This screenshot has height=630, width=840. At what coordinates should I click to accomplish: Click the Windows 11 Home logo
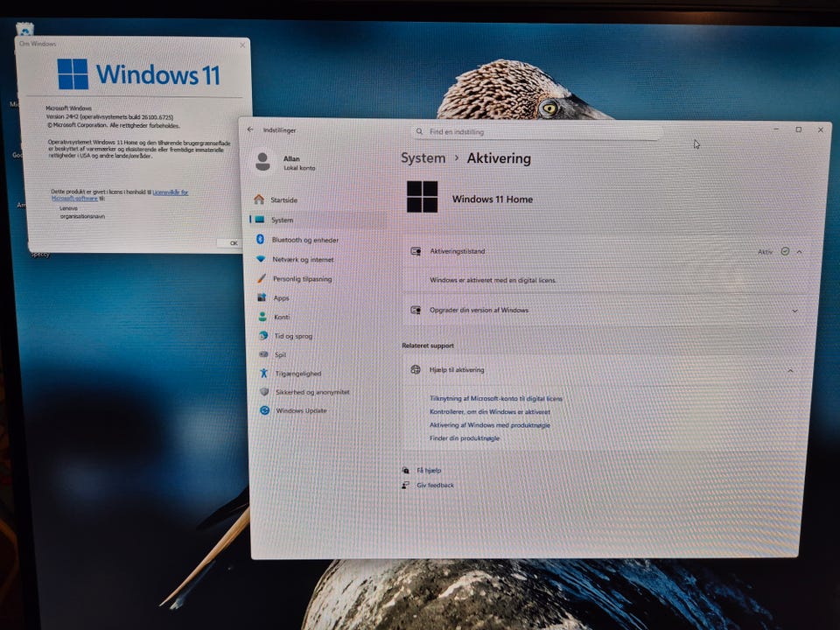pyautogui.click(x=422, y=197)
